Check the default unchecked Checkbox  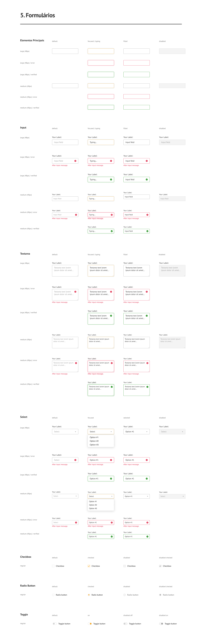(x=53, y=566)
